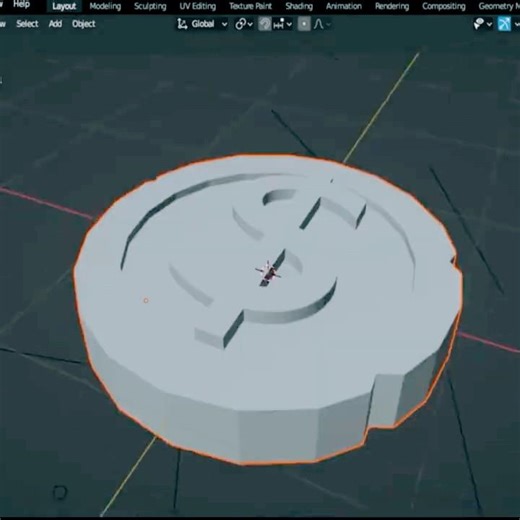Toggle snapping with the magnet icon
The height and width of the screenshot is (520, 520).
pos(265,24)
